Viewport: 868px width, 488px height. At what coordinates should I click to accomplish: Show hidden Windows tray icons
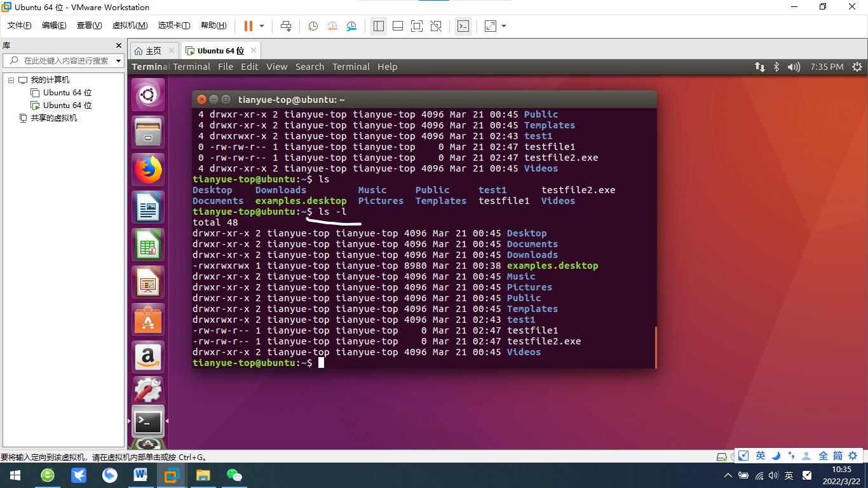pyautogui.click(x=728, y=475)
